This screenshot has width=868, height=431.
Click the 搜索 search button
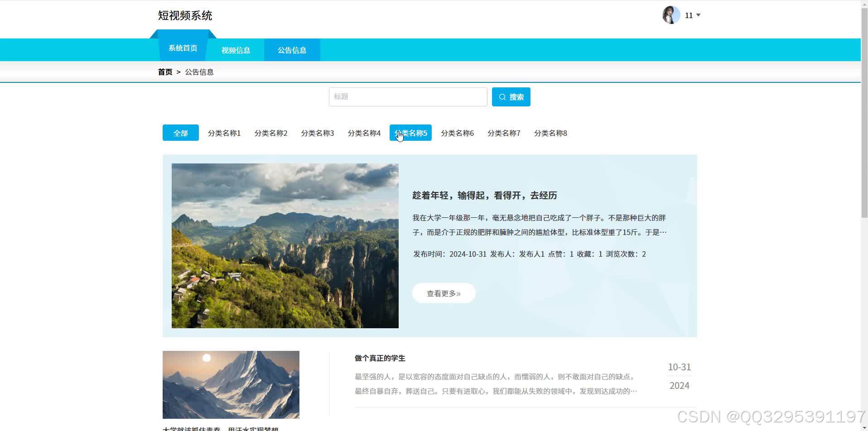[511, 96]
